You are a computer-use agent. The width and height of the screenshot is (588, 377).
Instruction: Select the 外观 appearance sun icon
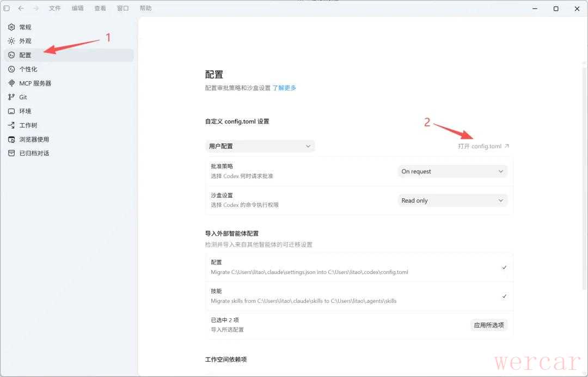coord(11,41)
